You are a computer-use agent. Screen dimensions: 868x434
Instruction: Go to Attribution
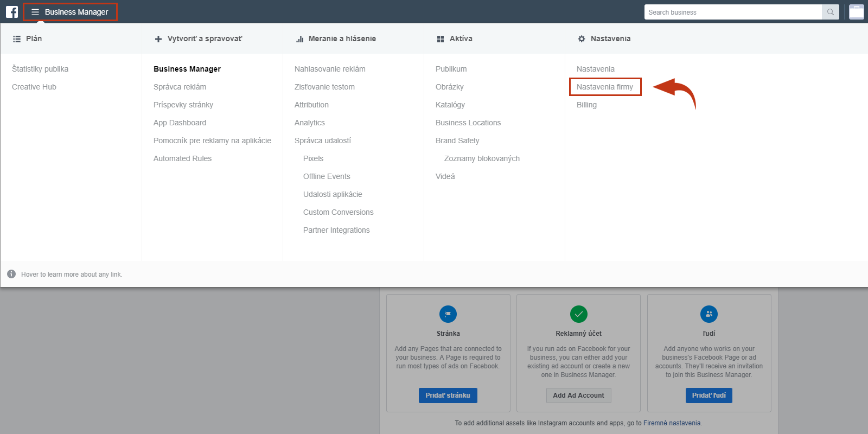pos(311,105)
